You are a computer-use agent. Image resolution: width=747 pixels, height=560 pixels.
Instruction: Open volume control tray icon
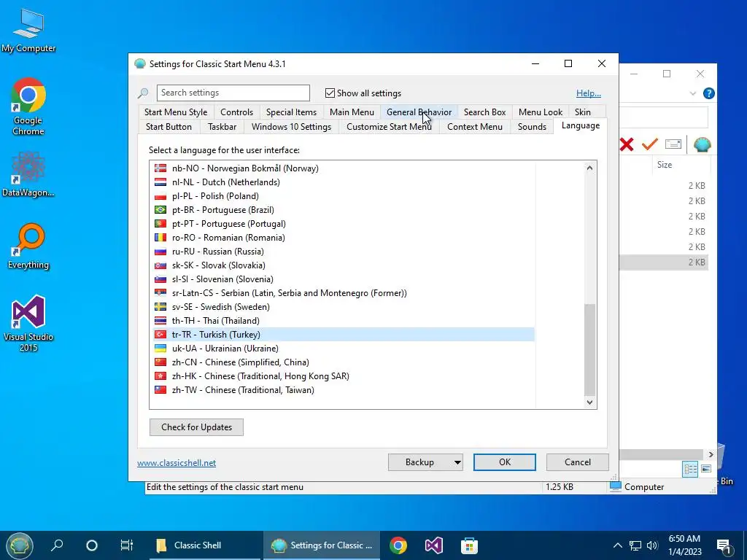(x=652, y=545)
